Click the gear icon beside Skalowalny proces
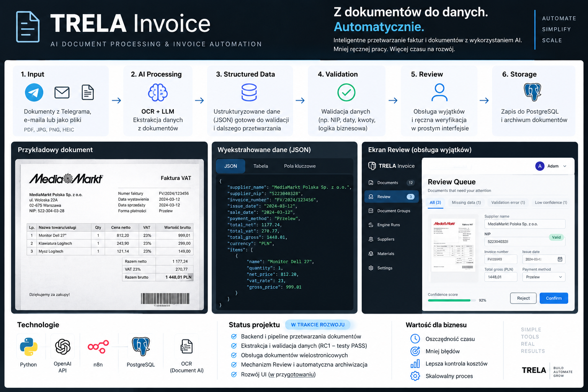 click(x=415, y=376)
